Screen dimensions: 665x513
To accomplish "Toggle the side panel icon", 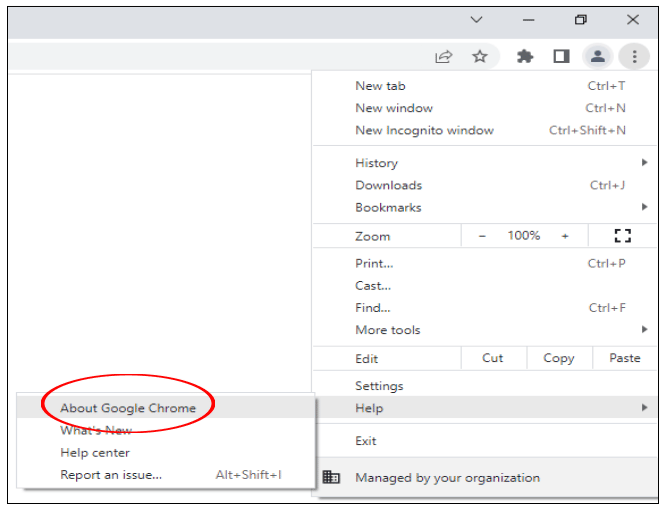I will tap(561, 56).
